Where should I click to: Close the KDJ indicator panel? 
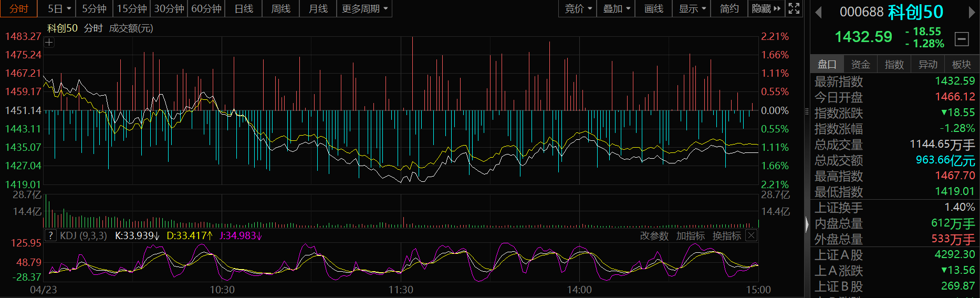coord(752,235)
